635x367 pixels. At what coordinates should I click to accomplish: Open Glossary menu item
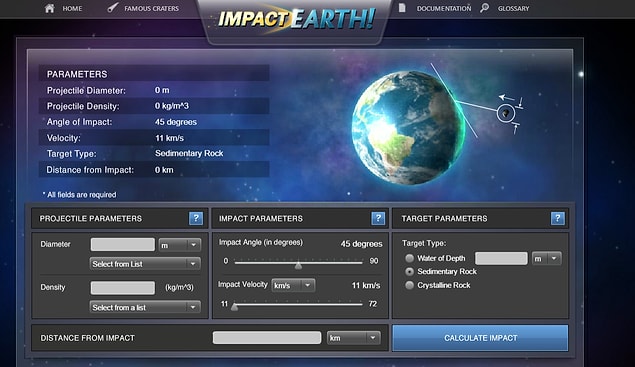pyautogui.click(x=514, y=9)
